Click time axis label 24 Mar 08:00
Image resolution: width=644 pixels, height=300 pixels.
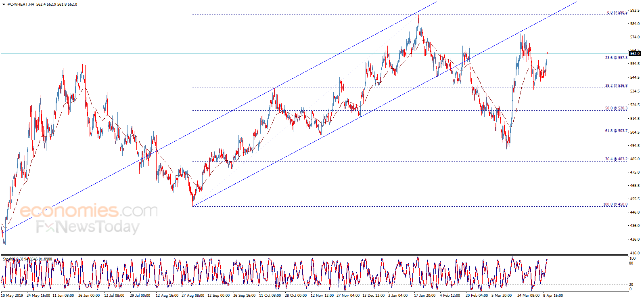point(528,296)
